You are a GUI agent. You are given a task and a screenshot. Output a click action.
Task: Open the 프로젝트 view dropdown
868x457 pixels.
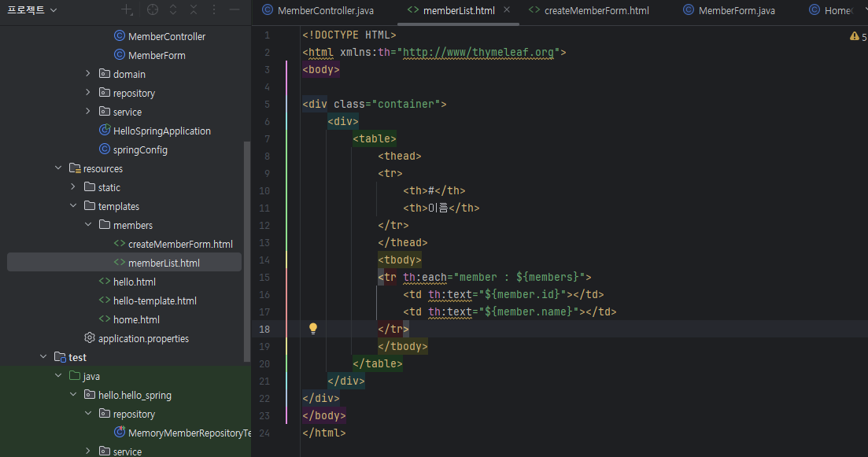[32, 10]
